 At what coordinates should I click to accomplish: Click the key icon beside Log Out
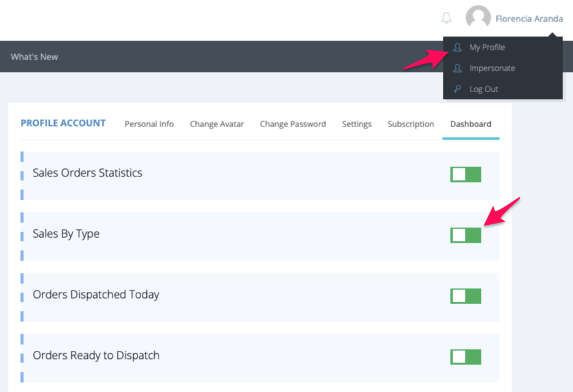pos(457,89)
